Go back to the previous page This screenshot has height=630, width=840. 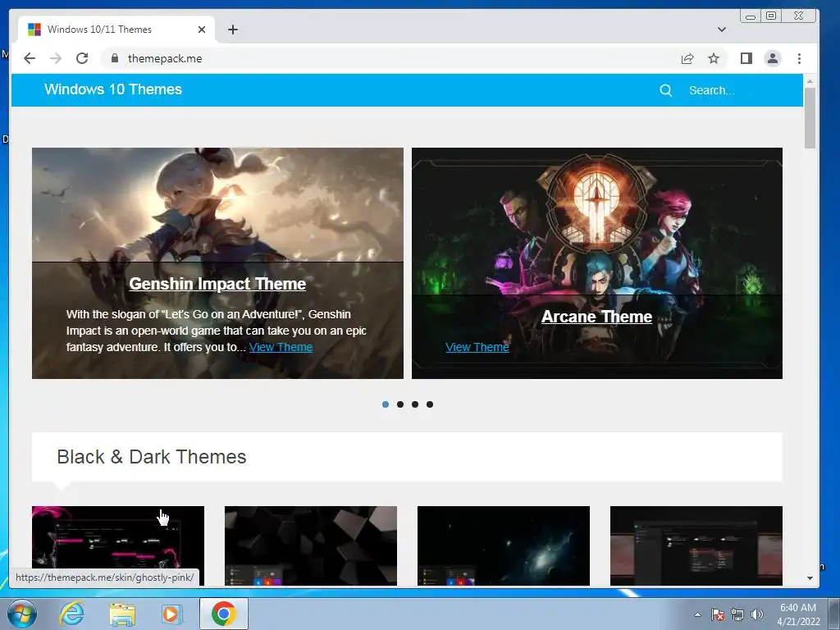click(30, 58)
